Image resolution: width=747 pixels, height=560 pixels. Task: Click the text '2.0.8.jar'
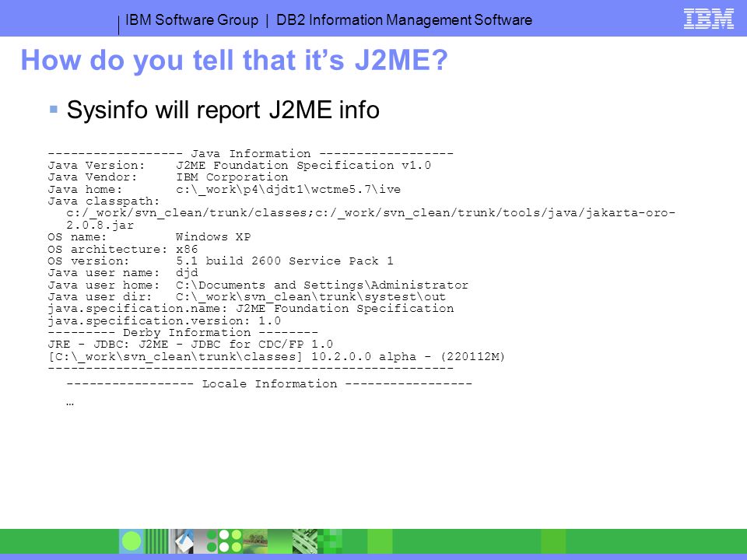tap(100, 226)
